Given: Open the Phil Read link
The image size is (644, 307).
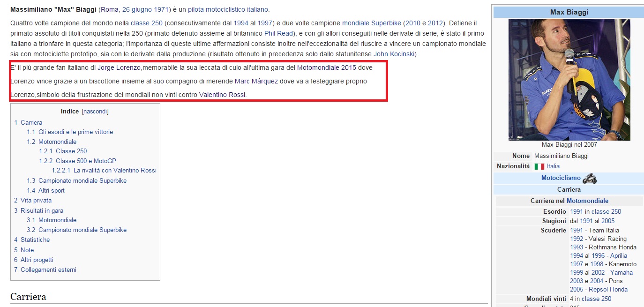Looking at the screenshot, I should click(x=278, y=33).
